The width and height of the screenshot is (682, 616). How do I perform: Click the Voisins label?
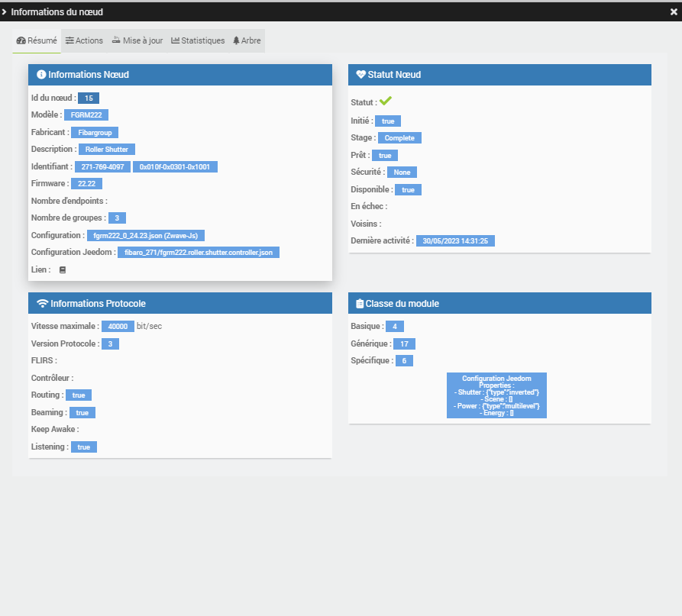[x=366, y=224]
